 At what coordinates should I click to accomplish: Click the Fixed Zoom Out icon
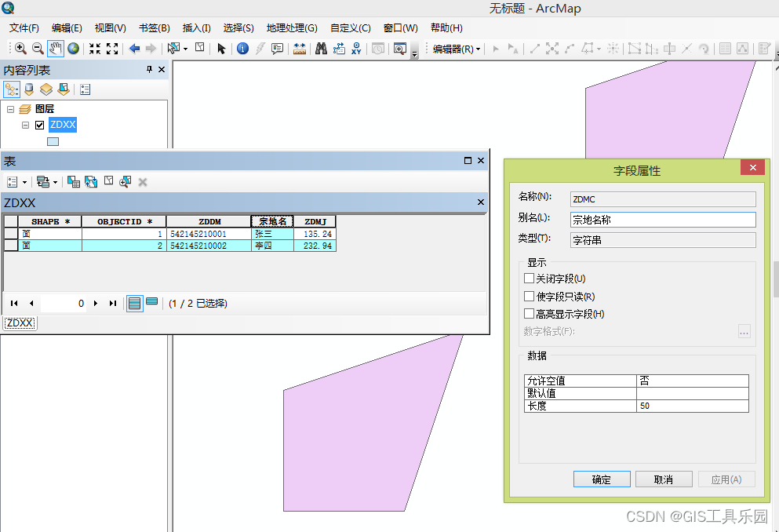pyautogui.click(x=112, y=48)
